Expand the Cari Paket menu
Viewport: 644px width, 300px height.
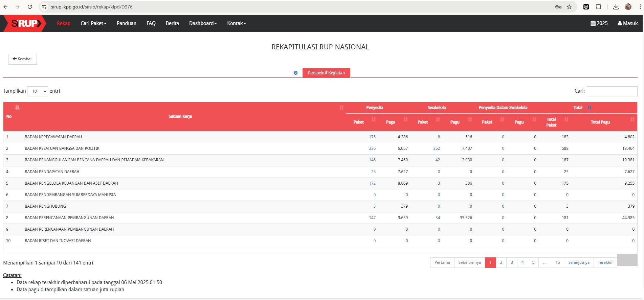click(93, 23)
